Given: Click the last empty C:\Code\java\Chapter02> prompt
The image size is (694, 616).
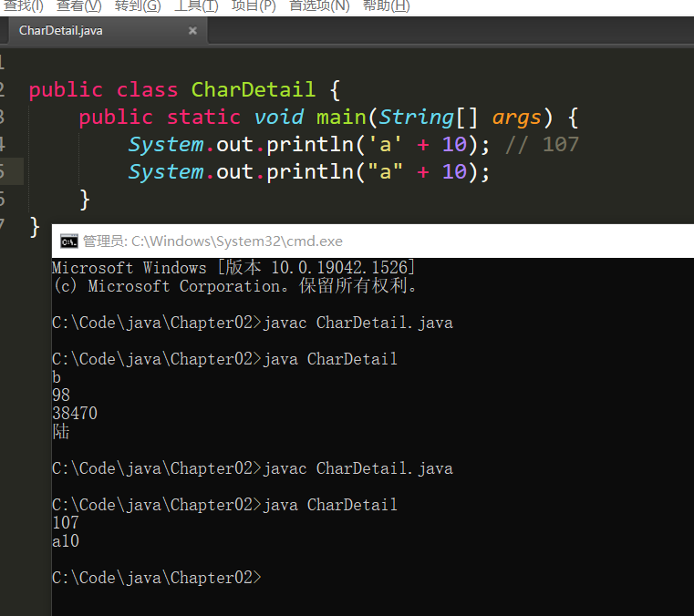Looking at the screenshot, I should coord(157,578).
